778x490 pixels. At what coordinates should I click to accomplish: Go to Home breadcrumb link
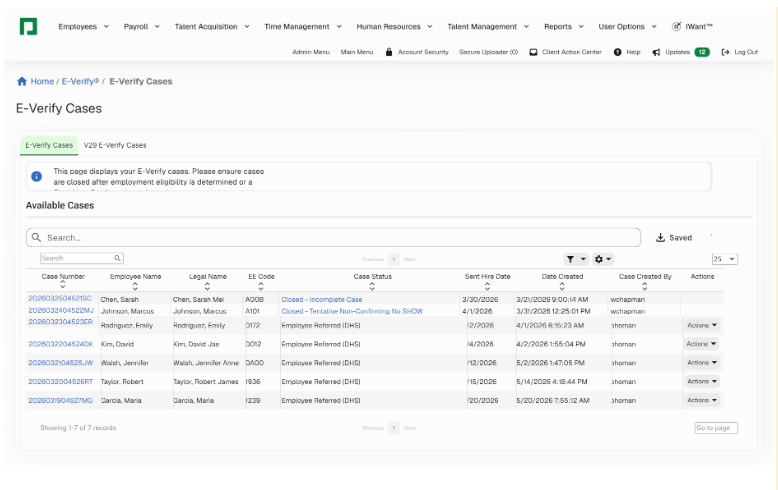(x=42, y=81)
